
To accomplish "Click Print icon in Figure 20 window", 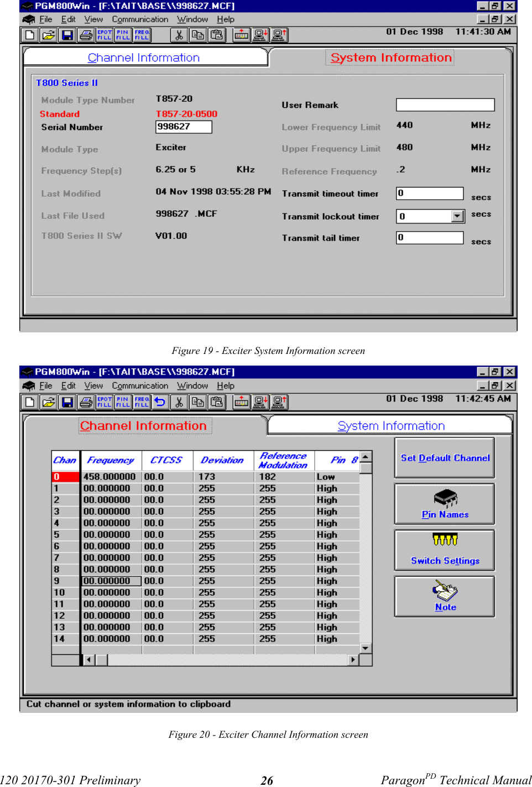I will tap(86, 402).
